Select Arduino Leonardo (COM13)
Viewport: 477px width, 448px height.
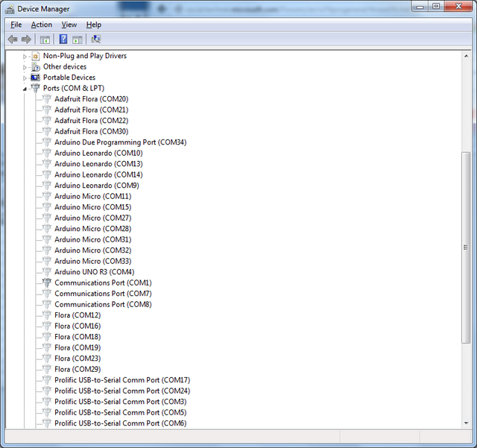(98, 164)
